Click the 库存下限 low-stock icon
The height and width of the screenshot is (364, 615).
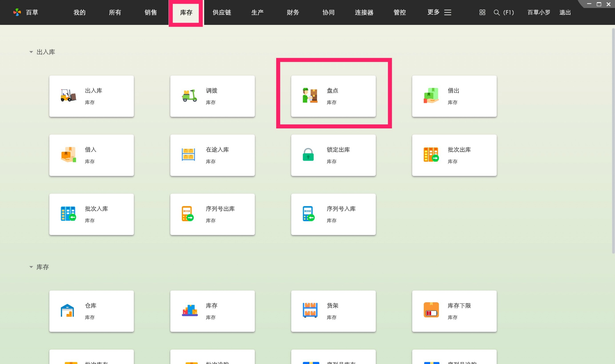click(x=431, y=310)
